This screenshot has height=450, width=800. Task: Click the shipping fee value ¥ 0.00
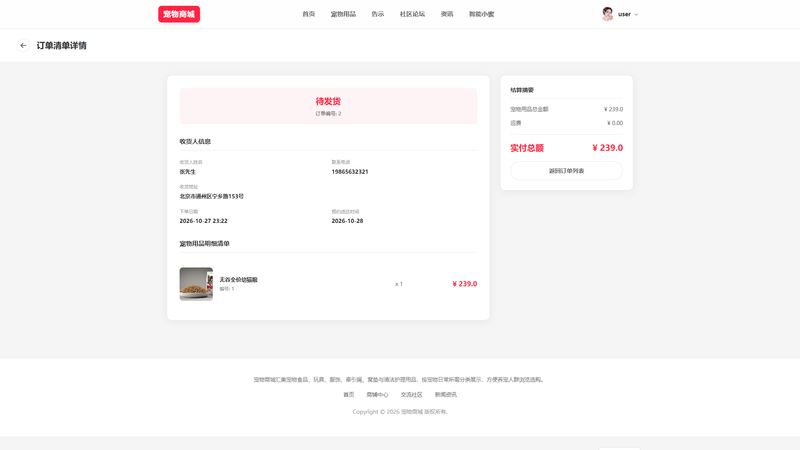click(x=615, y=123)
